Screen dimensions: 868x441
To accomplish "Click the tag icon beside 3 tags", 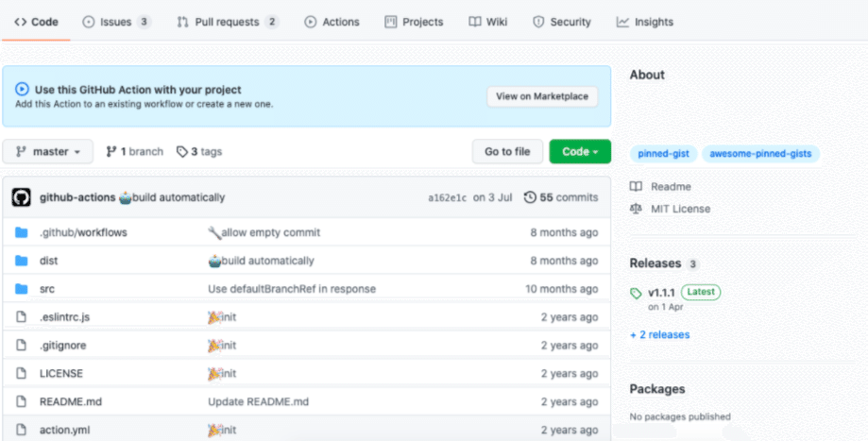I will coord(182,152).
